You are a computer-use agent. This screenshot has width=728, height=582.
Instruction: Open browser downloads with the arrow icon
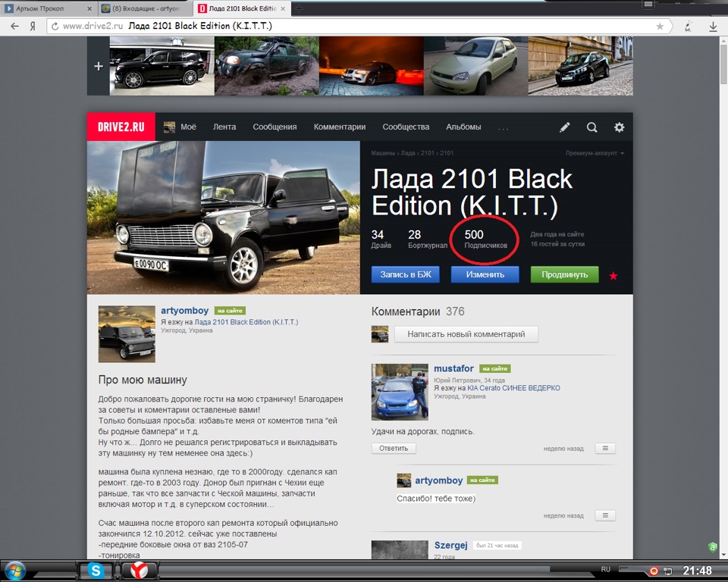(x=713, y=25)
